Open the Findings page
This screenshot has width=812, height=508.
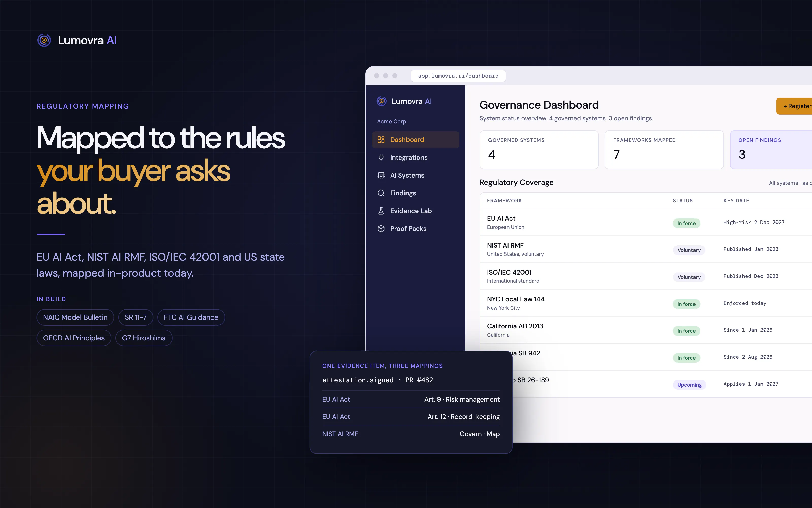point(415,193)
